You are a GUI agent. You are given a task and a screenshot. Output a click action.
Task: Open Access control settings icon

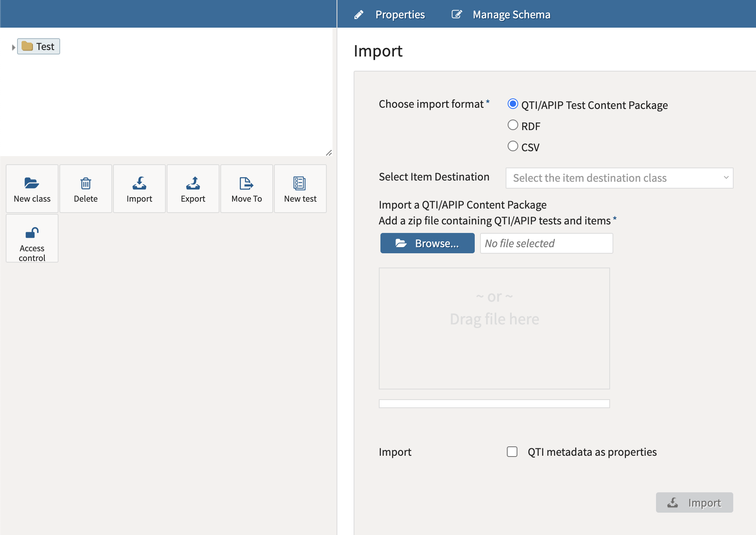pos(32,233)
